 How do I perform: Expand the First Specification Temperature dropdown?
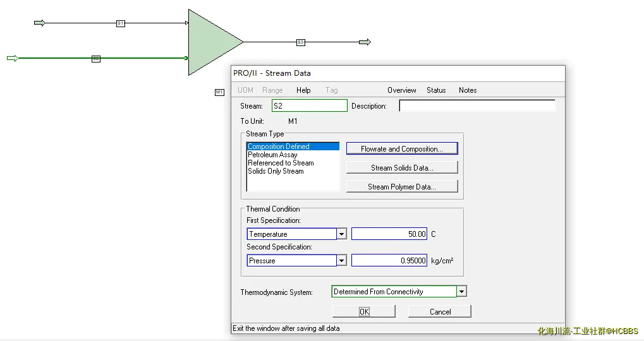coord(342,234)
